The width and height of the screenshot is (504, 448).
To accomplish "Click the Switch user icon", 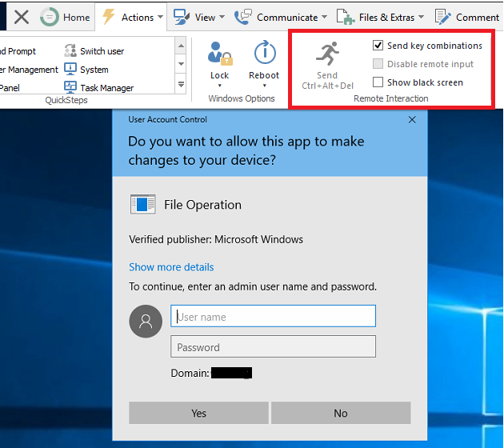I will (70, 50).
